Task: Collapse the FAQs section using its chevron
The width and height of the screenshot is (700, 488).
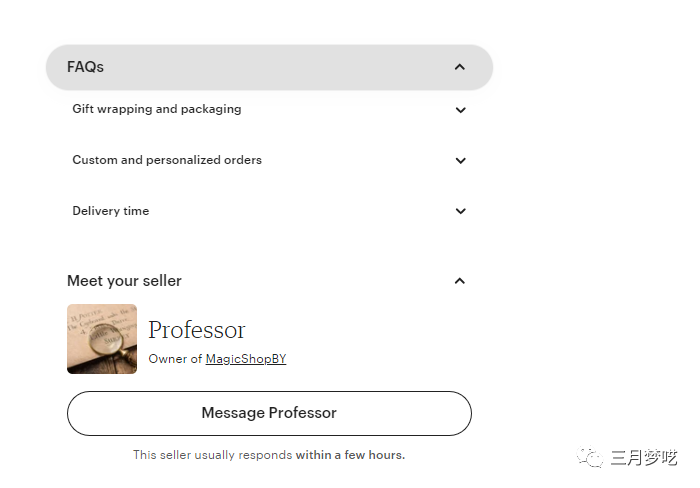Action: point(460,67)
